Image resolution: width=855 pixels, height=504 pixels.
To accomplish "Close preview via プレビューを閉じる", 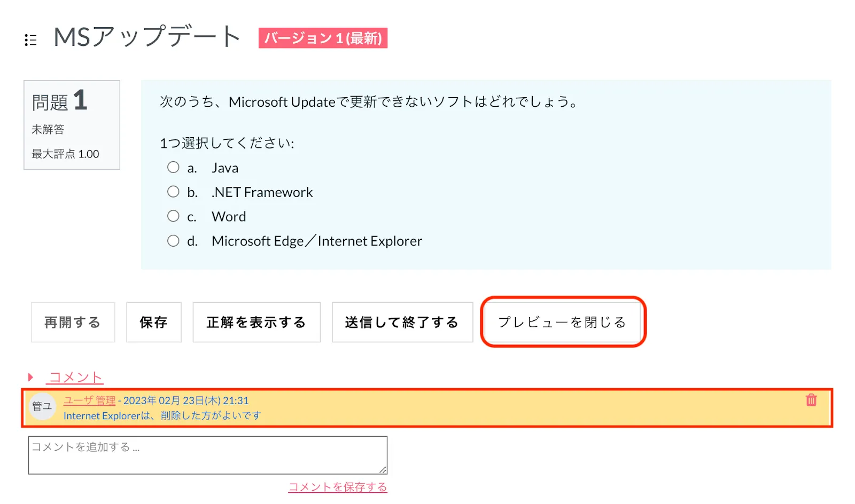I will click(562, 322).
